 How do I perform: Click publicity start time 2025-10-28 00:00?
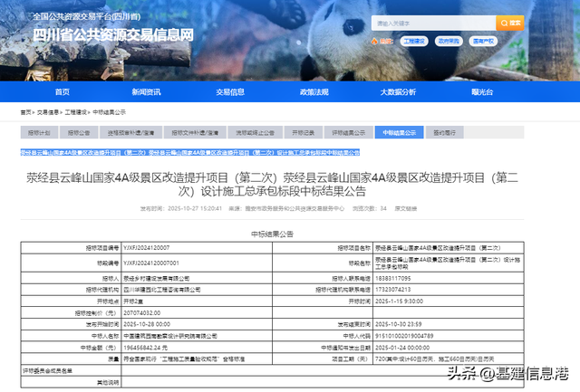147,324
